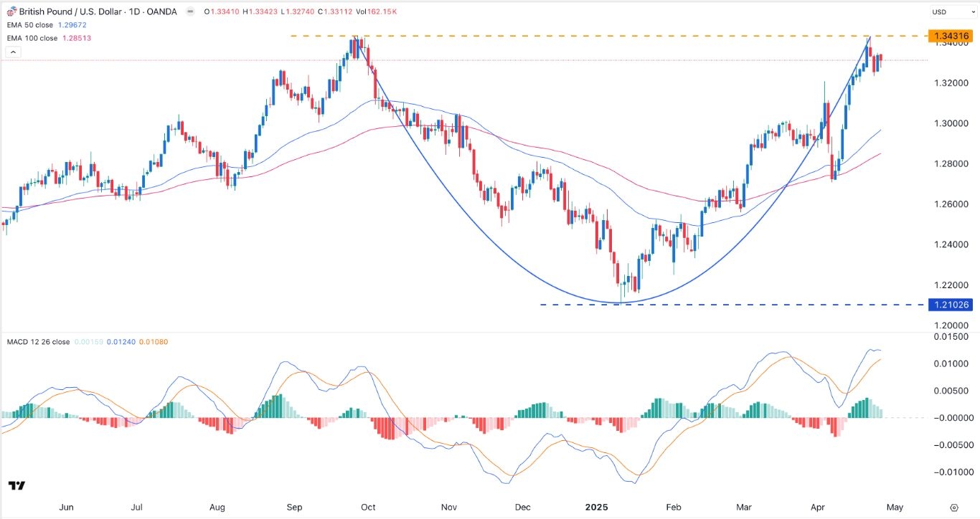Open chart settings gear icon

click(953, 507)
